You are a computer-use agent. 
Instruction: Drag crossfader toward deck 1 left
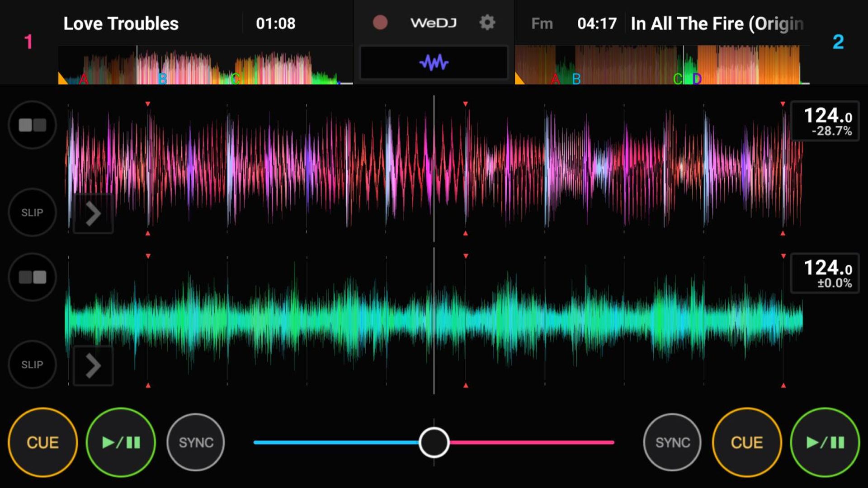click(434, 441)
